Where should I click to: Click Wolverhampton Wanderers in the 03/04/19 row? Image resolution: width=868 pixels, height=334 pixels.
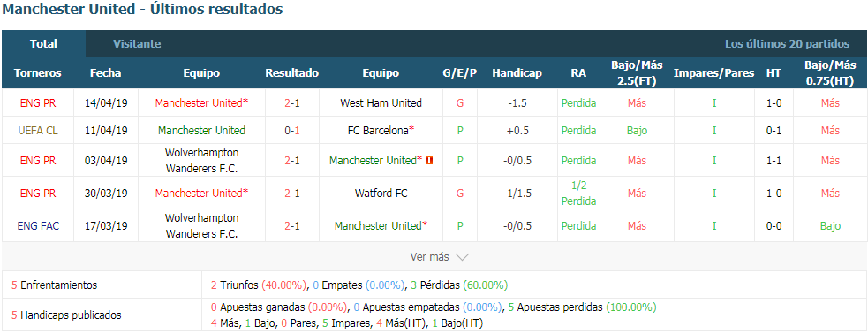(201, 161)
